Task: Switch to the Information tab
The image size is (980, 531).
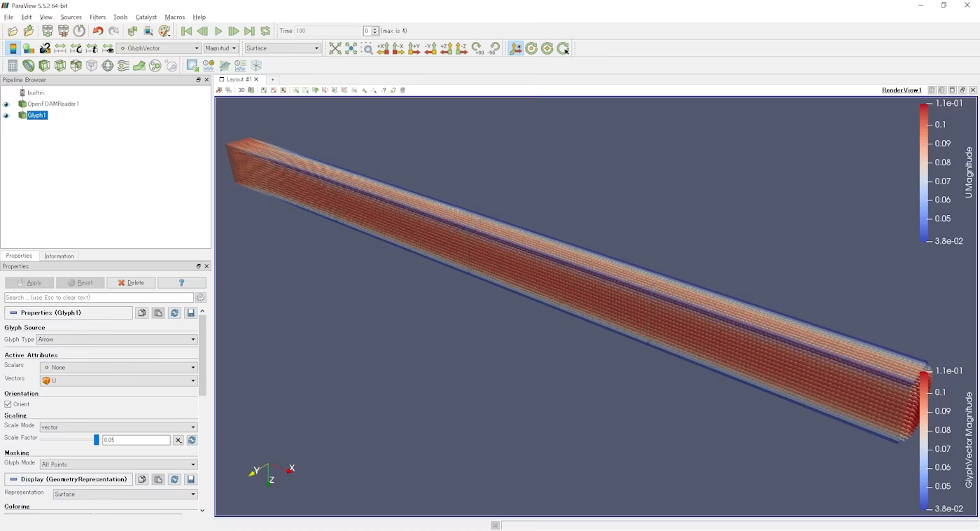Action: pyautogui.click(x=59, y=256)
